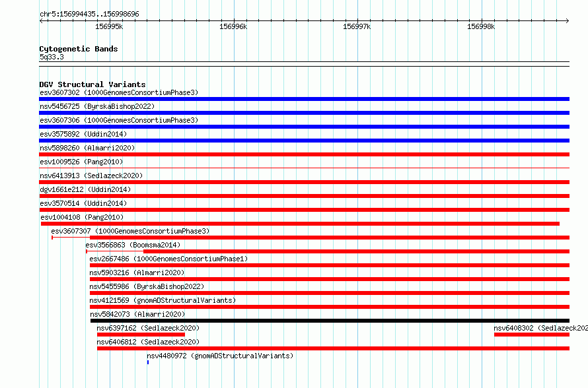
Task: Open esv1009526 (Pang2010) label
Action: coord(81,162)
